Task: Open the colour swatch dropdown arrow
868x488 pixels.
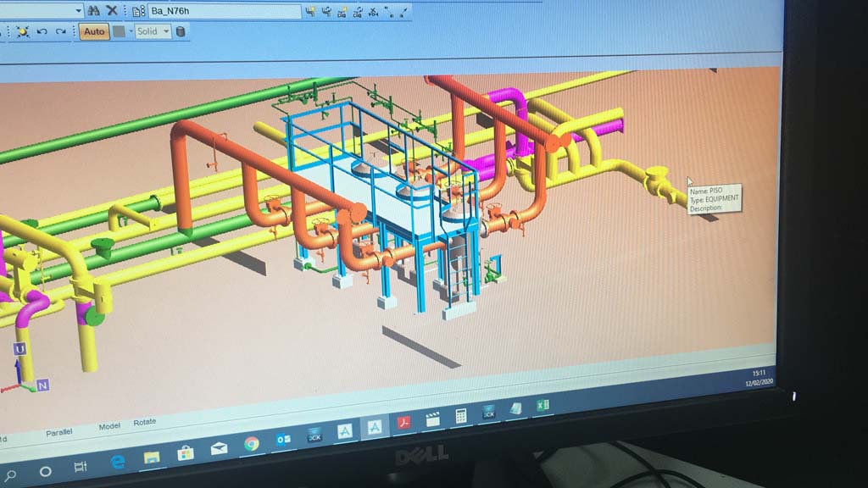Action: click(x=131, y=31)
